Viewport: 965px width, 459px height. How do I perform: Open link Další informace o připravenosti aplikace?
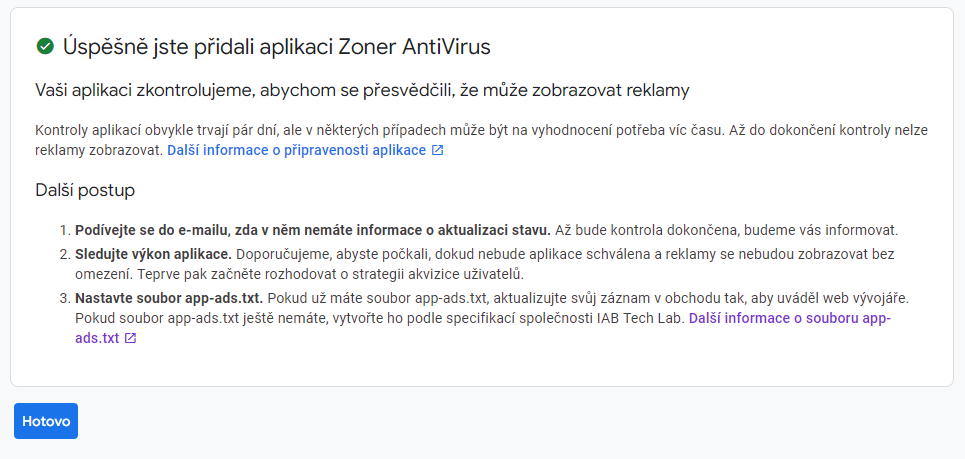pyautogui.click(x=296, y=151)
